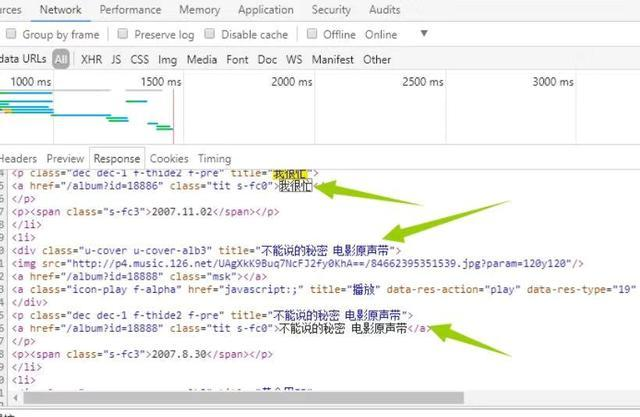Screen dimensions: 640x417
Task: Filter requests by Manifest
Action: click(333, 60)
